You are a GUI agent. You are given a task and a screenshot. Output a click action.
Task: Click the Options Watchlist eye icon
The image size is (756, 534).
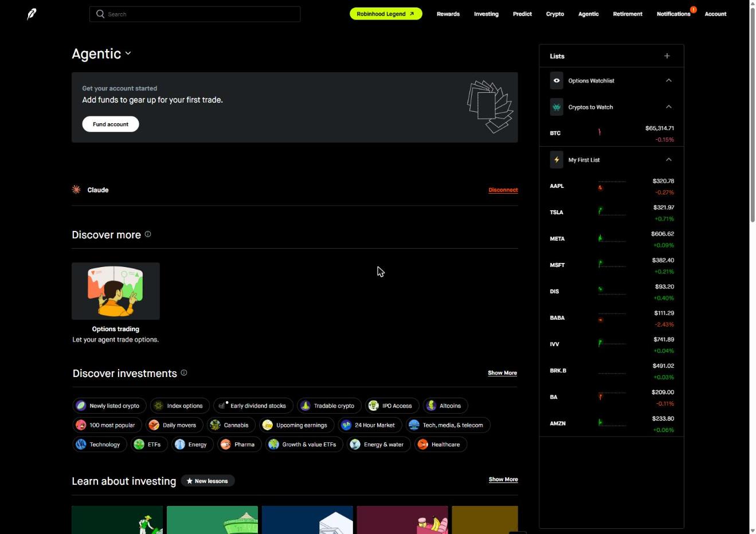pos(557,81)
